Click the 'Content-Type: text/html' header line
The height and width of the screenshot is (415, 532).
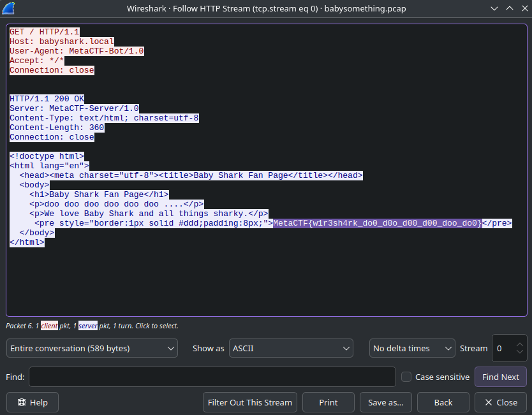tap(104, 118)
